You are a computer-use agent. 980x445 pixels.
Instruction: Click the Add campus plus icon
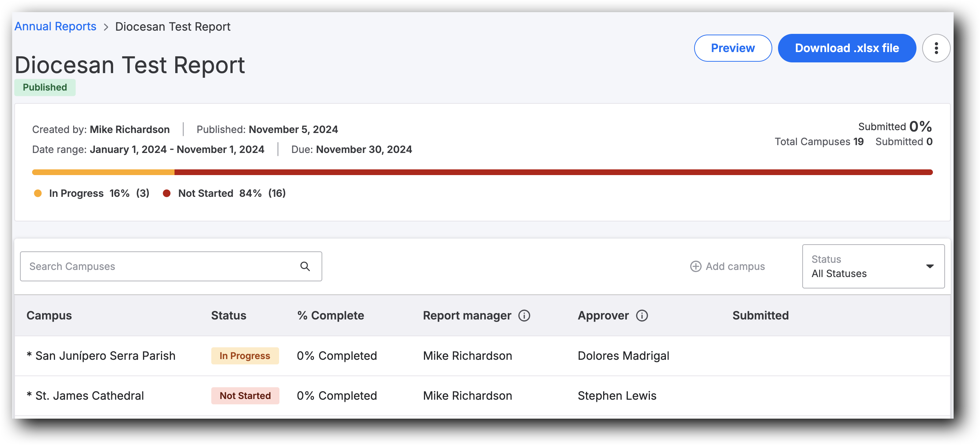coord(696,266)
